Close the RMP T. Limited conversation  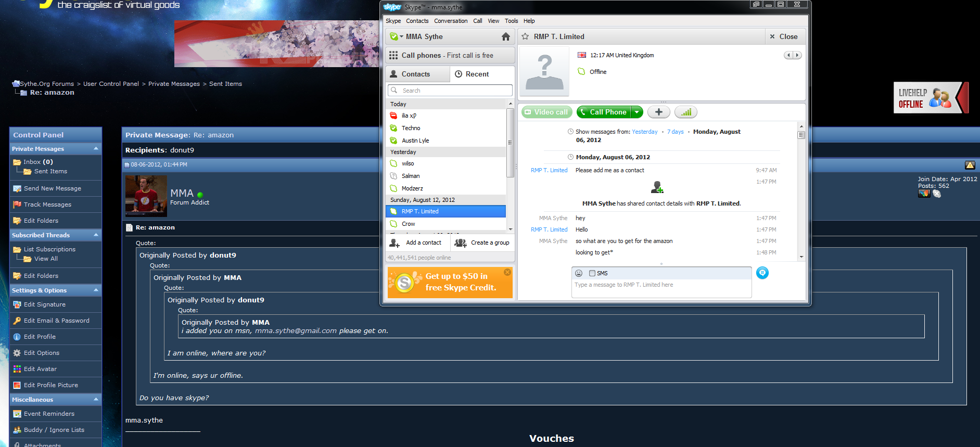(784, 36)
